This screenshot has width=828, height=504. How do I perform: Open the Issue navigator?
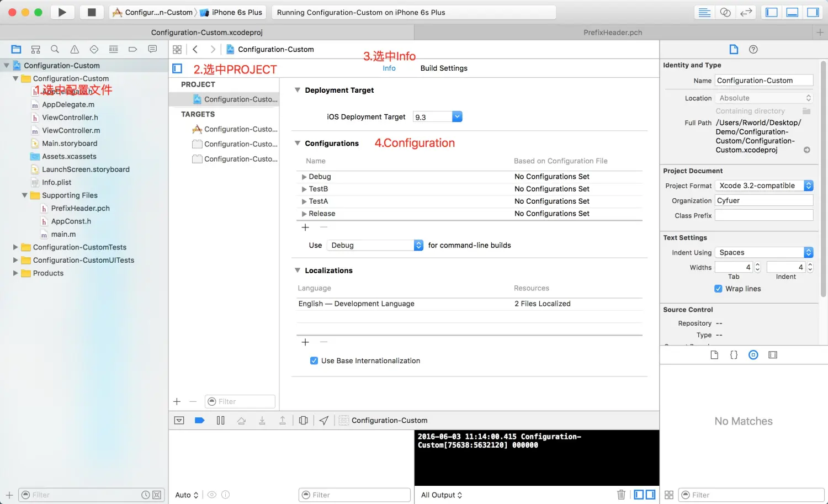coord(75,49)
